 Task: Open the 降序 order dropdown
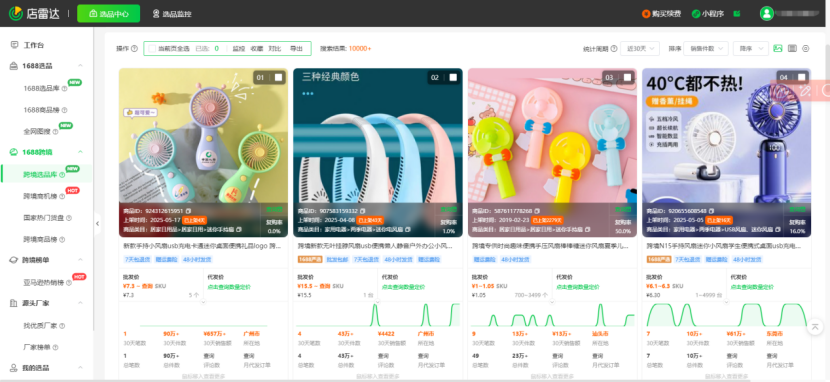(x=751, y=49)
